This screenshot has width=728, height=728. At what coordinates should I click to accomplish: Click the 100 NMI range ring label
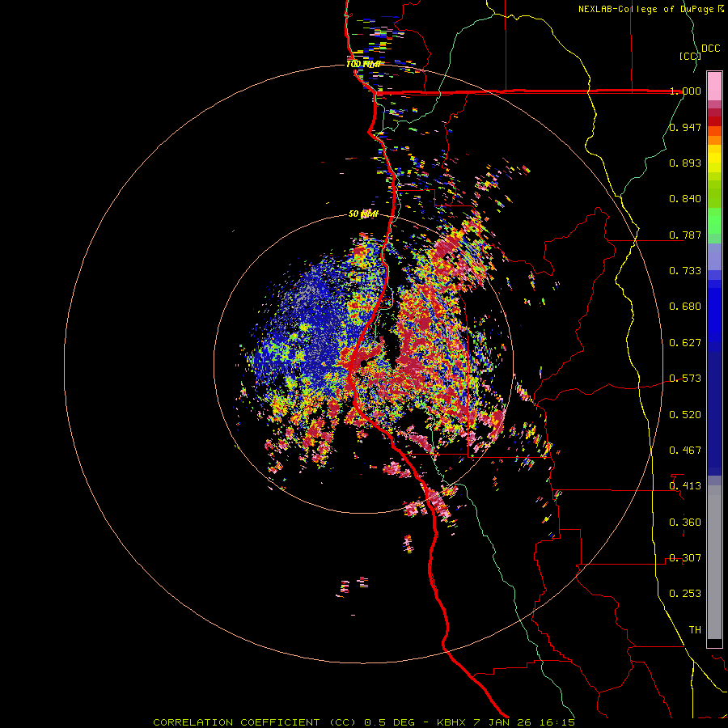(363, 64)
